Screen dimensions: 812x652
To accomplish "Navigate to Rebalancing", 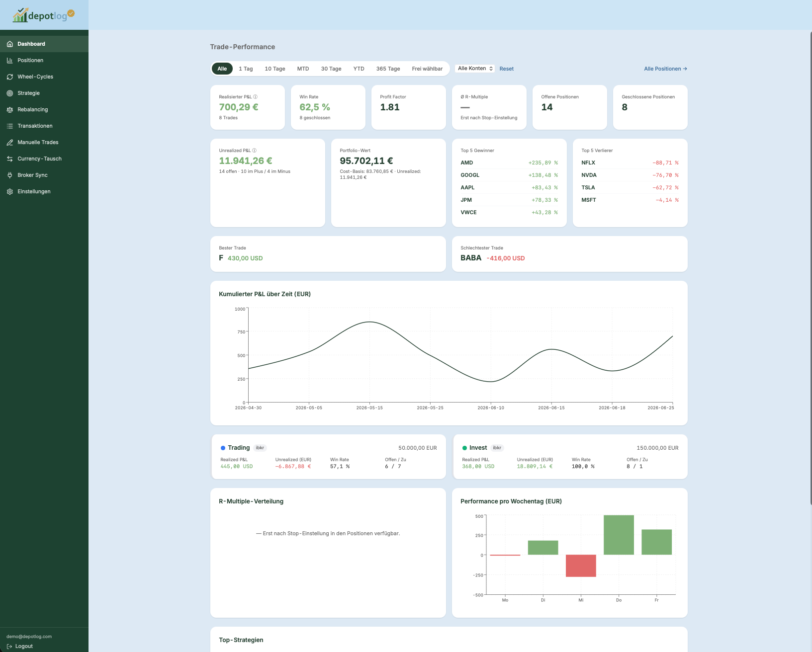I will 44,109.
